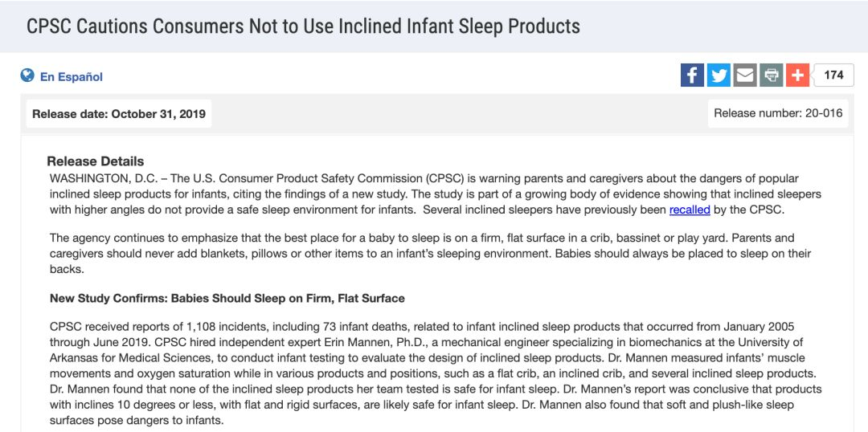Click the WASHINGTON, D.C. opening text
868x432 pixels.
click(104, 178)
